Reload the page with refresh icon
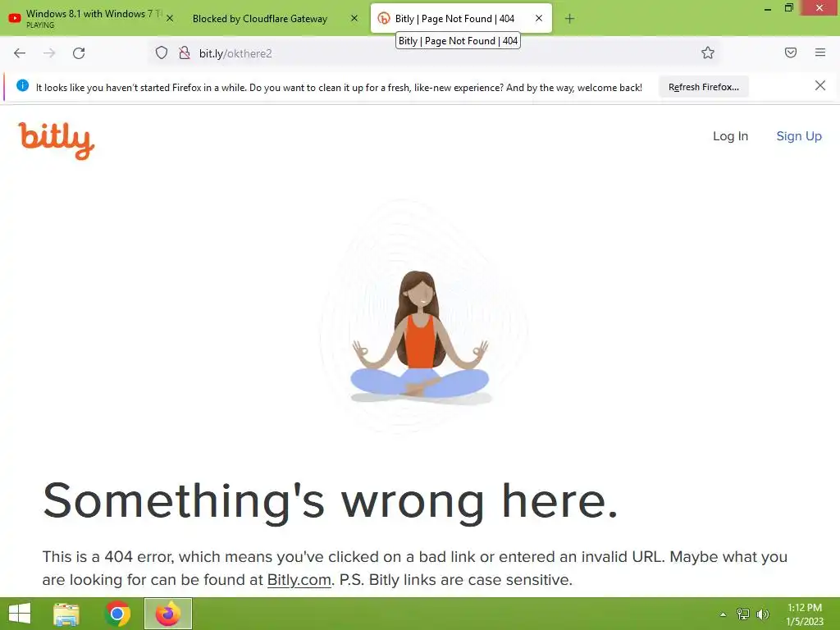Screen dimensions: 840x630 click(79, 53)
